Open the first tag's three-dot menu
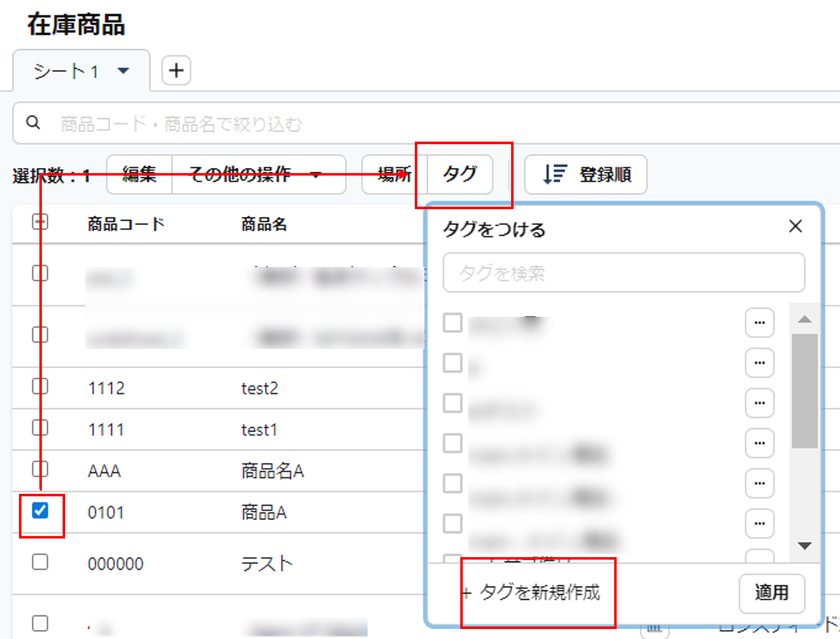 [x=759, y=323]
